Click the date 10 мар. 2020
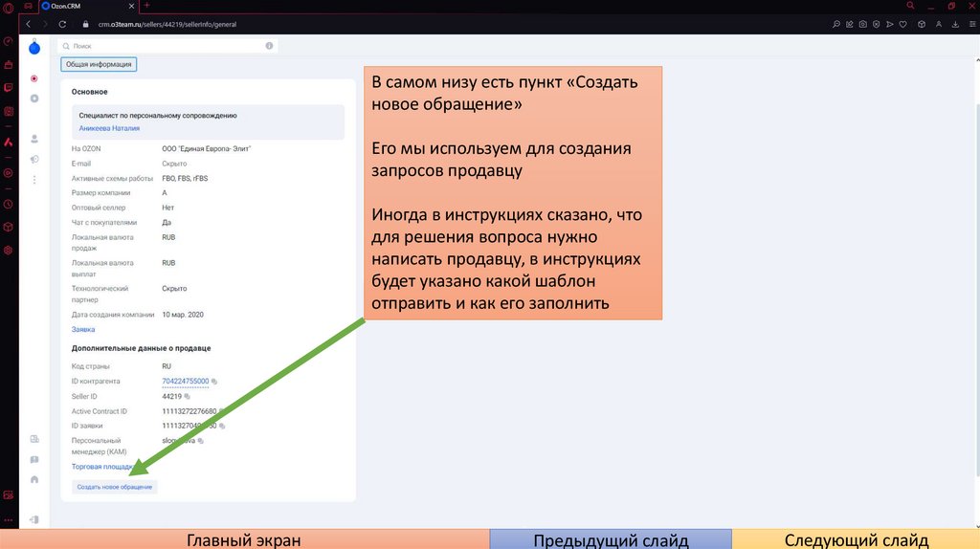 point(183,315)
